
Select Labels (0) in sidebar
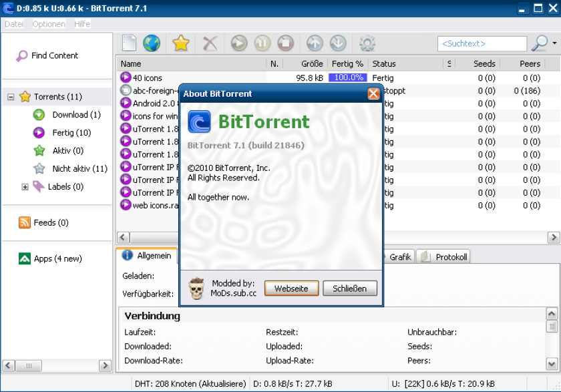[x=58, y=187]
